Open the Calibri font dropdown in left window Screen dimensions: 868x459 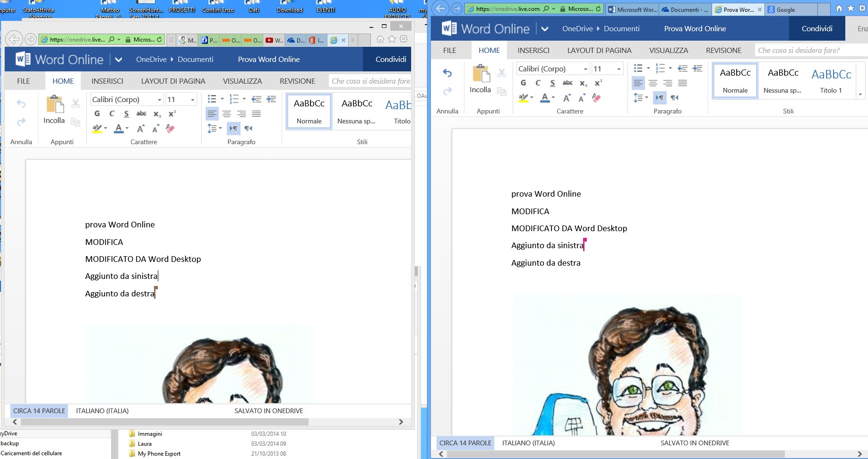[159, 99]
